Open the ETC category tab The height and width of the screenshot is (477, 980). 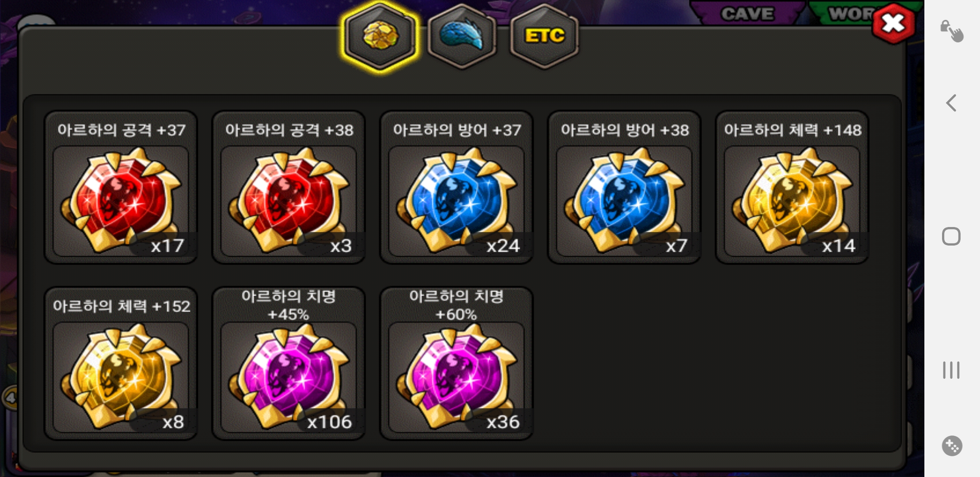coord(544,36)
